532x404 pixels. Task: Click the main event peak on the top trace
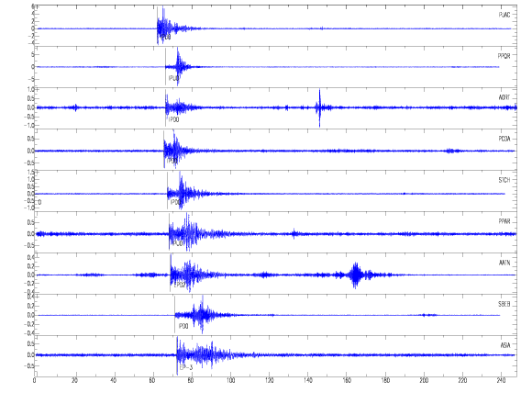tap(163, 25)
